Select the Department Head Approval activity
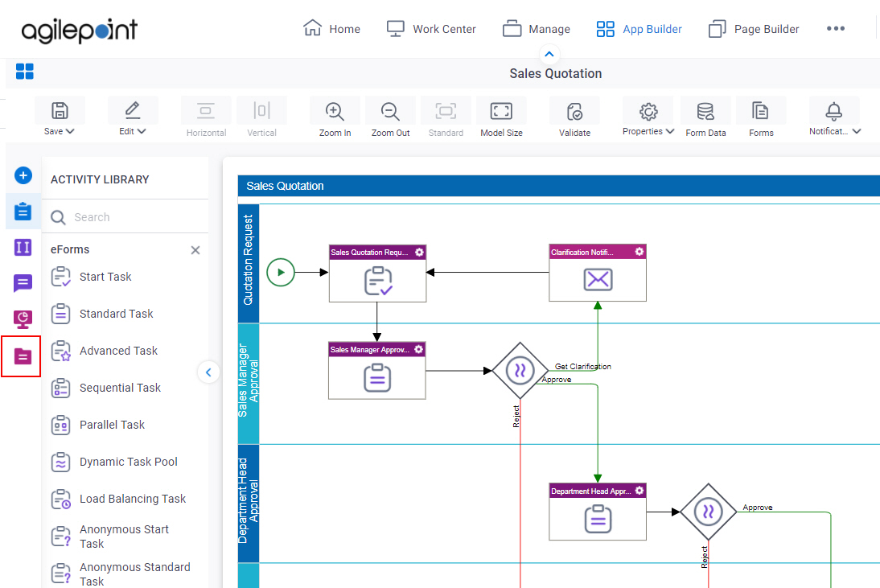880x588 pixels. [598, 512]
